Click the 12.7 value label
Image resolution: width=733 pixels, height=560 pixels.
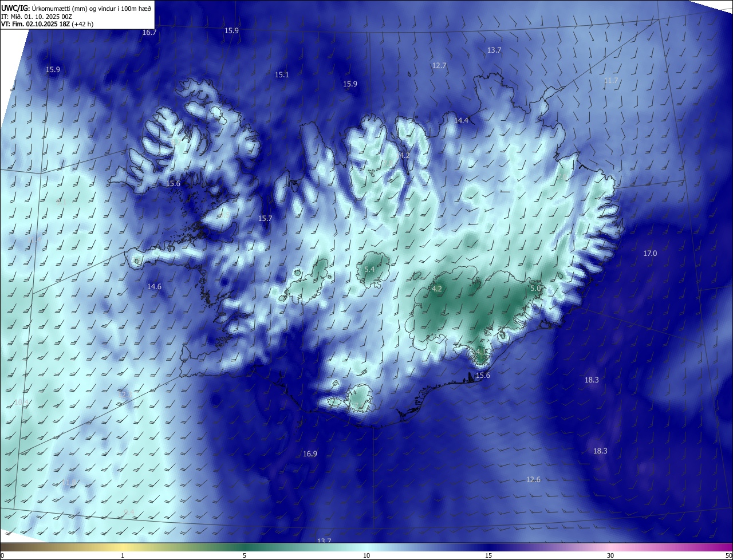tap(439, 66)
